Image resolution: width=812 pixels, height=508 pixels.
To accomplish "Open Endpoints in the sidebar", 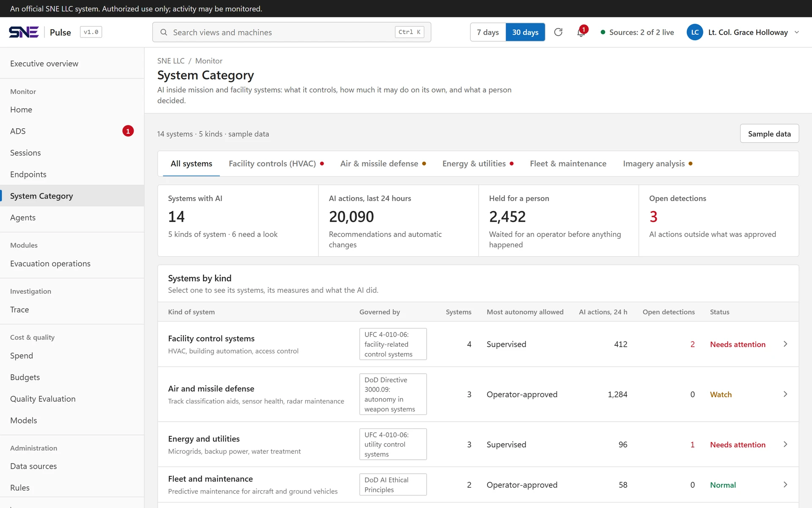I will click(x=72, y=174).
